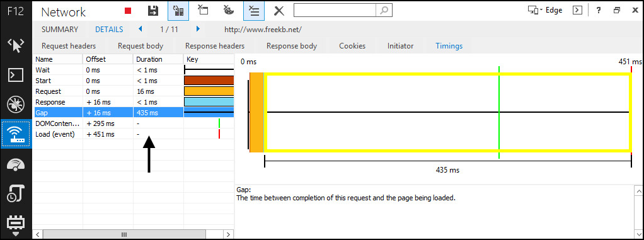Viewport: 644px width, 240px height.
Task: Click inside the network search field
Action: [x=335, y=11]
